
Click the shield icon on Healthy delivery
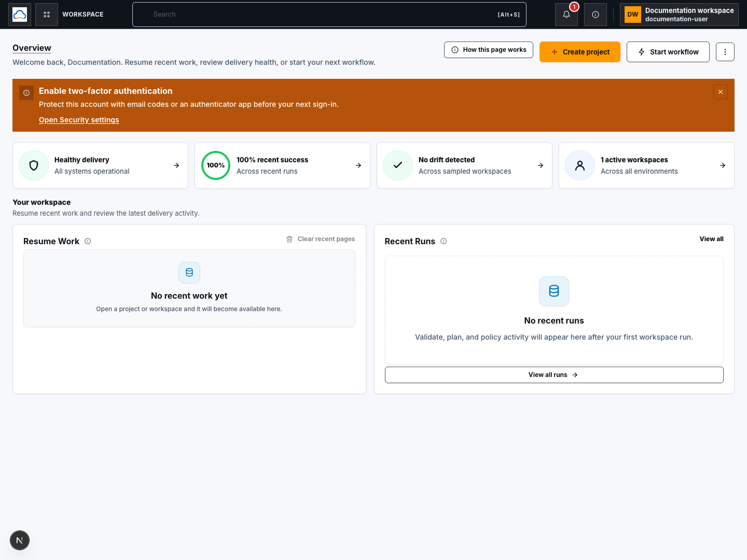click(34, 165)
